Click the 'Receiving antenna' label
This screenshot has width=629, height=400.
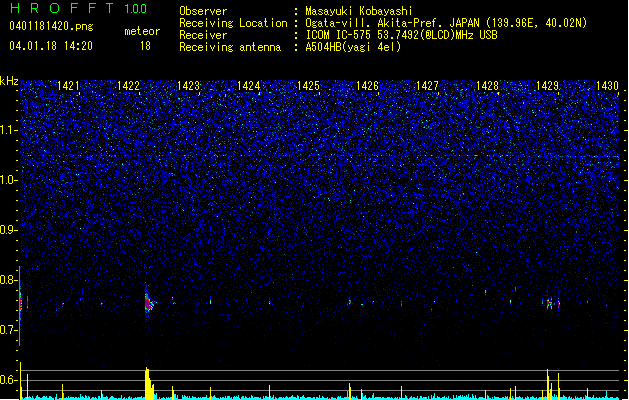[x=230, y=47]
